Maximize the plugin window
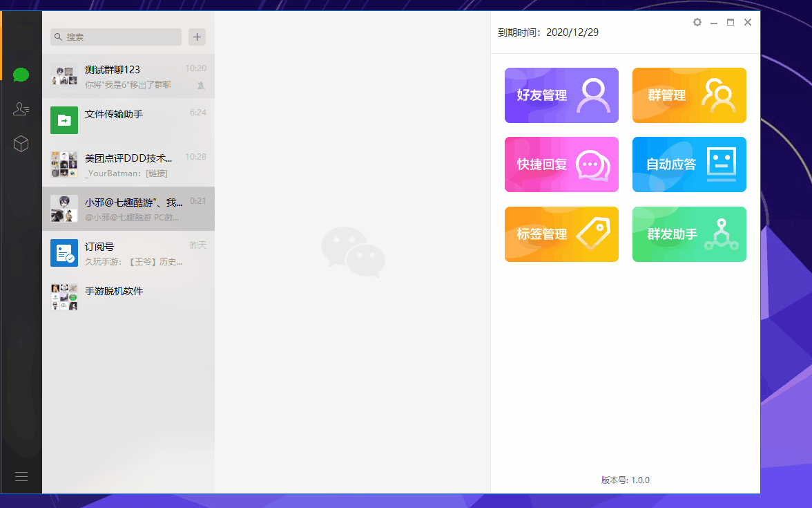Viewport: 812px width, 508px height. [731, 22]
